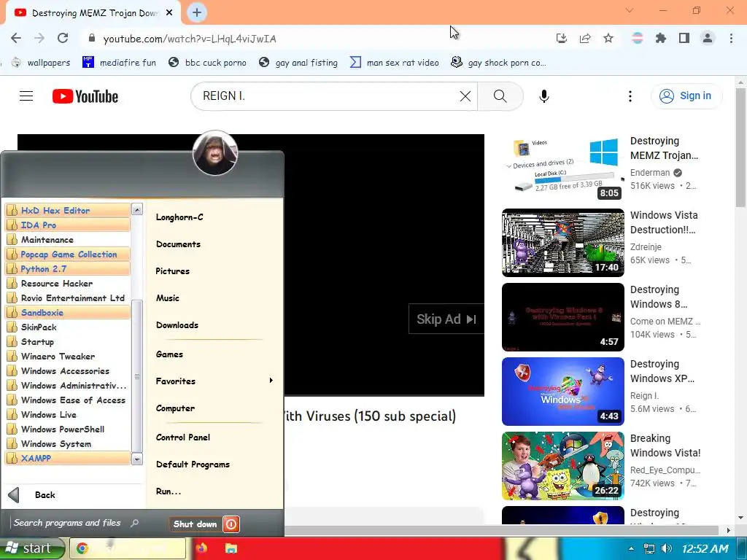Open the Windows Vista Destruction video thumbnail
This screenshot has width=747, height=560.
pos(563,242)
